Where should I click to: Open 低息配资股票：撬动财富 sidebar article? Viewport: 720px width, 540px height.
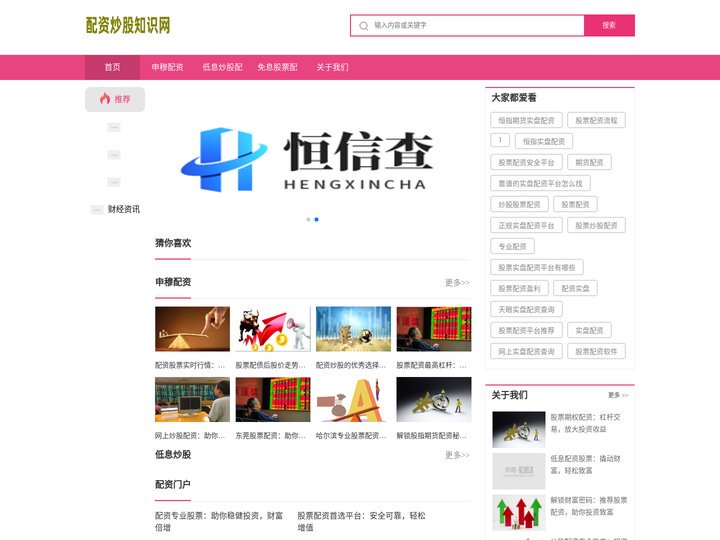click(x=585, y=464)
